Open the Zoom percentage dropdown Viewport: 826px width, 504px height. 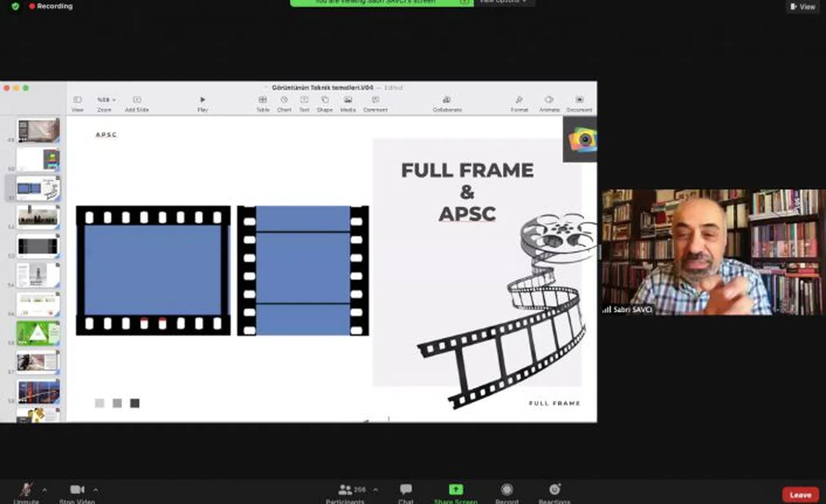click(x=106, y=101)
